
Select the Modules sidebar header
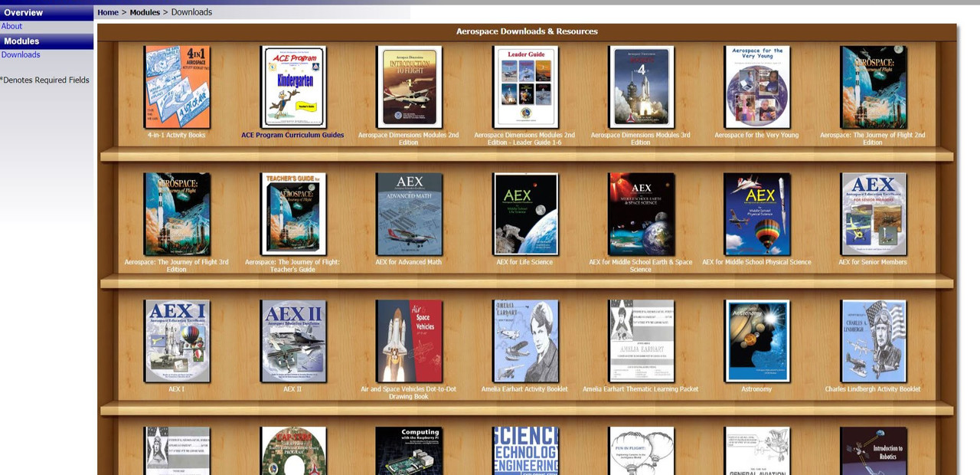(x=47, y=41)
